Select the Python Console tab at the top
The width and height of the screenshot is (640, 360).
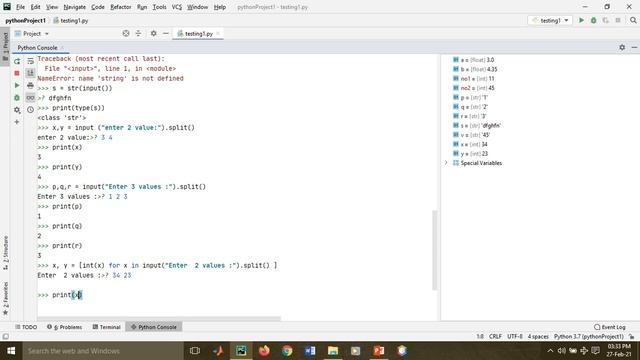[37, 48]
